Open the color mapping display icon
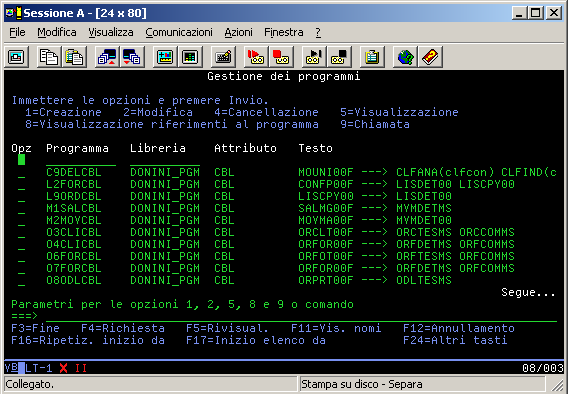568x394 pixels. [190, 57]
